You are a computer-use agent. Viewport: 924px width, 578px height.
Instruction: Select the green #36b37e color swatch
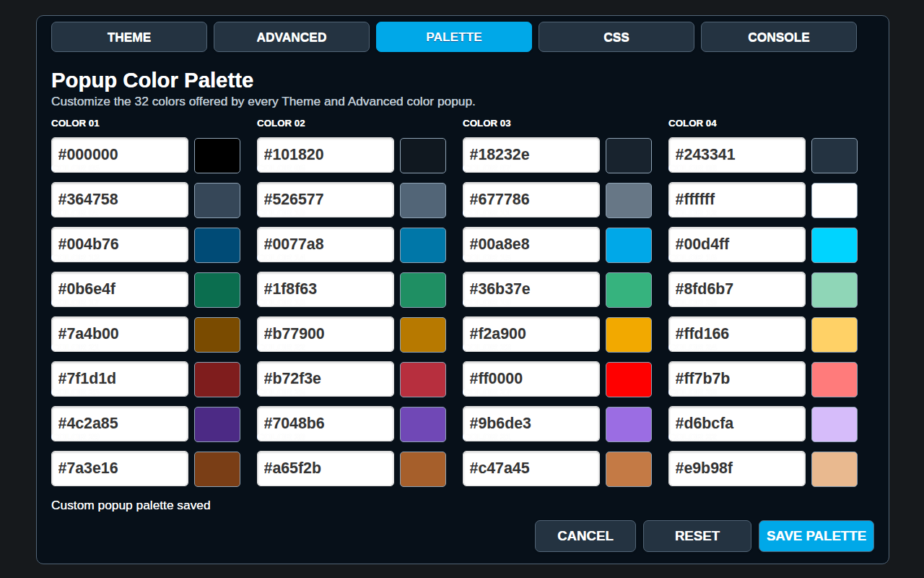629,290
